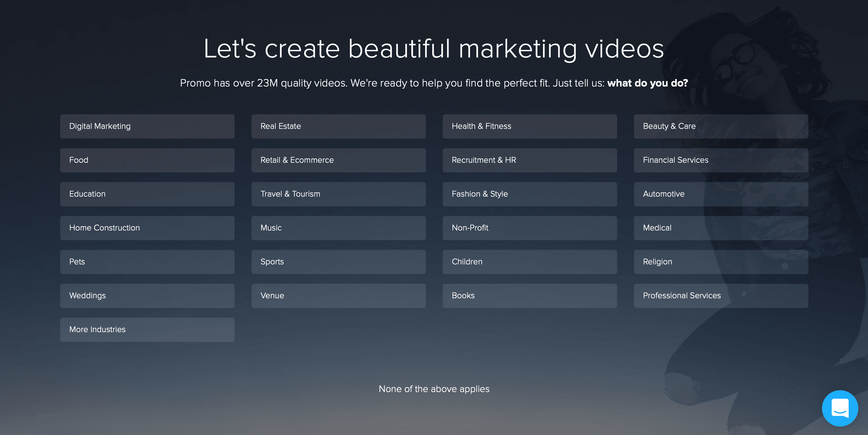Select Recruitment & HR option
This screenshot has height=435, width=868.
530,160
